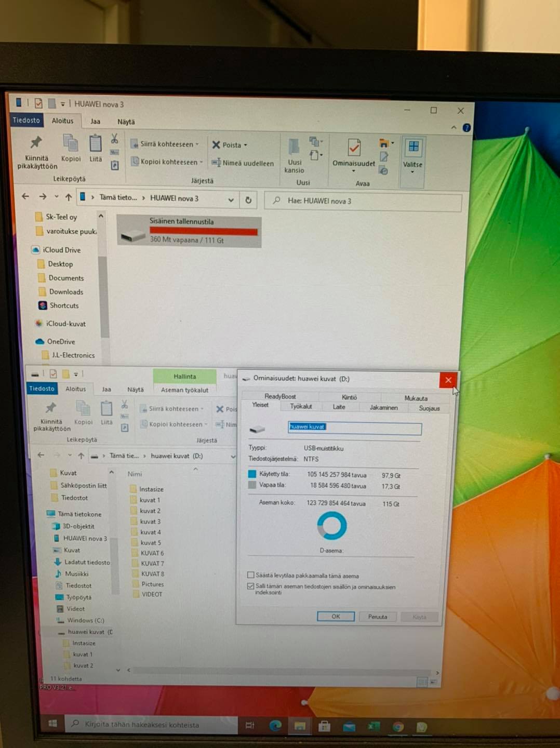Go back in huawei kuvat window
Viewport: 560px width, 748px height.
pyautogui.click(x=41, y=455)
